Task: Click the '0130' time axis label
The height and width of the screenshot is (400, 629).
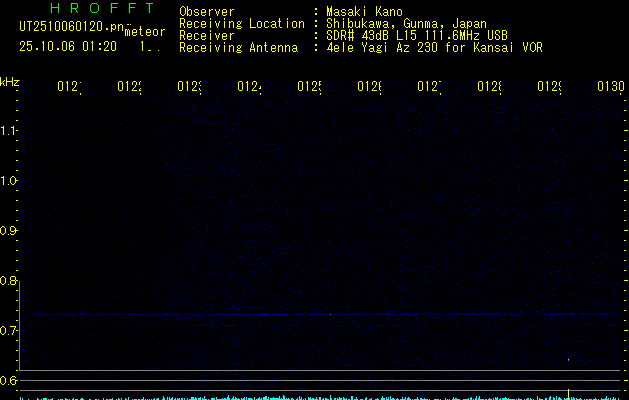Action: click(x=611, y=86)
